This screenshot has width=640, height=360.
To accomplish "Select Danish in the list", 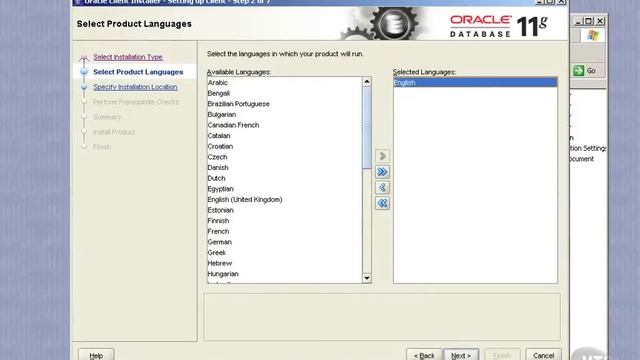I will (284, 167).
